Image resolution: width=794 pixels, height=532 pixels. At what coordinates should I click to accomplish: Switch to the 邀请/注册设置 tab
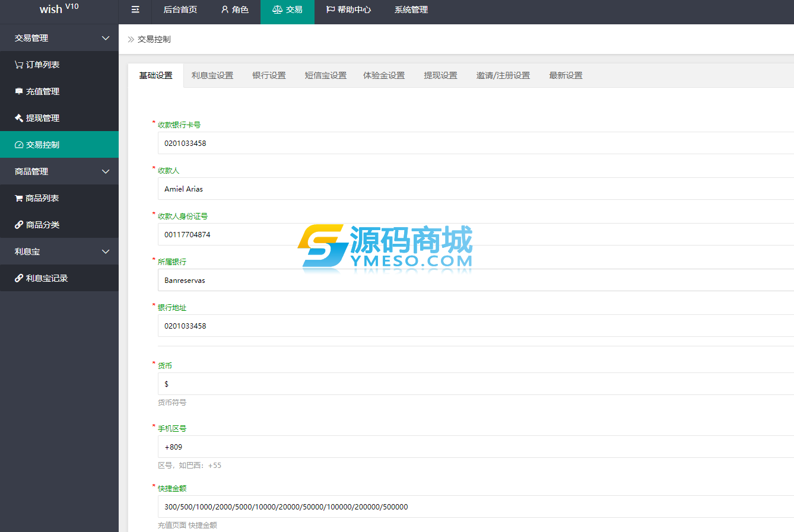click(x=503, y=75)
